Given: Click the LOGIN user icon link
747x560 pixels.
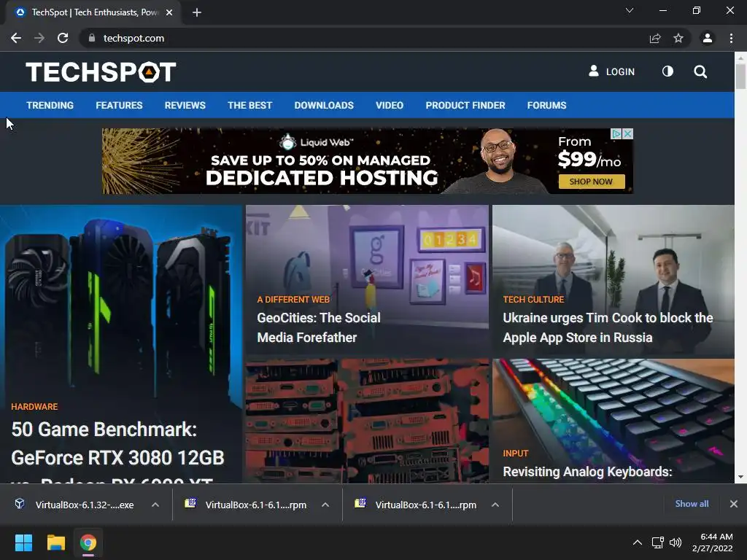Looking at the screenshot, I should pyautogui.click(x=612, y=71).
